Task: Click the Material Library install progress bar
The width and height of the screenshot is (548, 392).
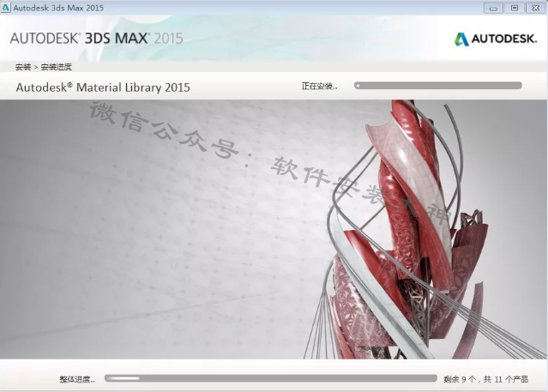Action: [438, 86]
